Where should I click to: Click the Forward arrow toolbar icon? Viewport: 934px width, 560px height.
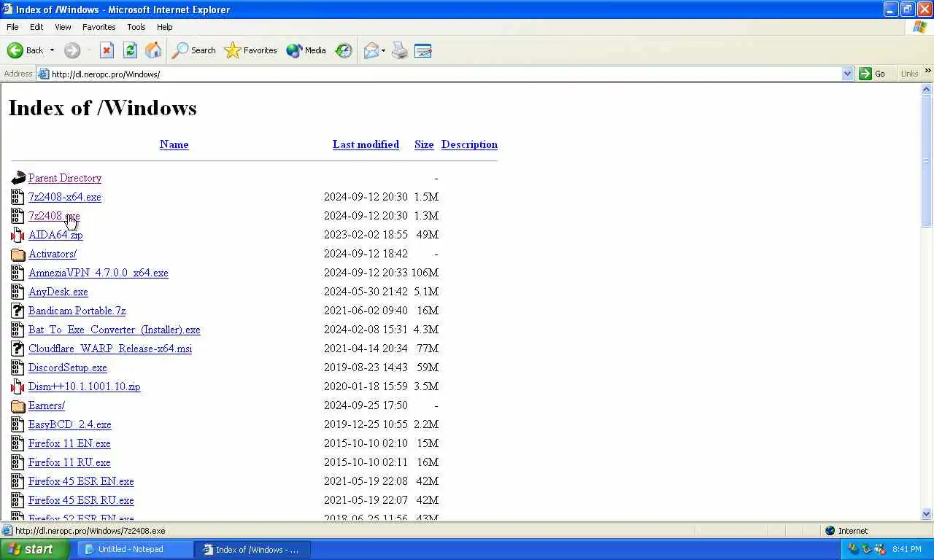pos(72,50)
